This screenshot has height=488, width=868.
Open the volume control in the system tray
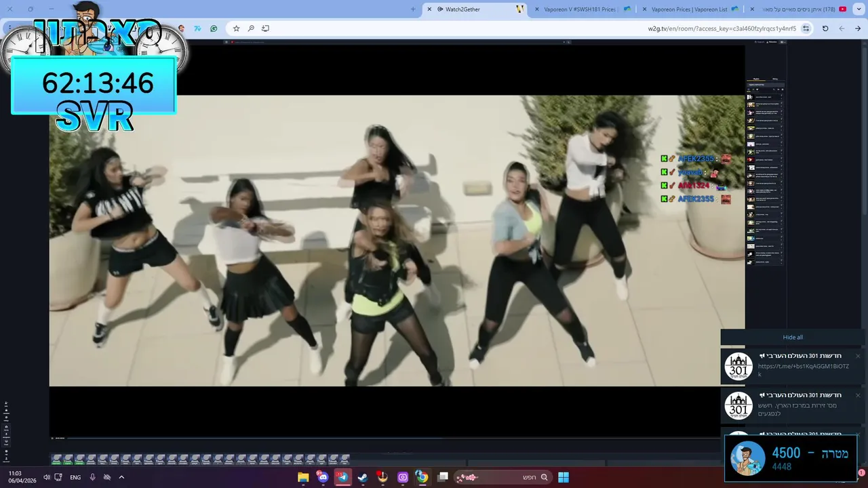coord(47,477)
